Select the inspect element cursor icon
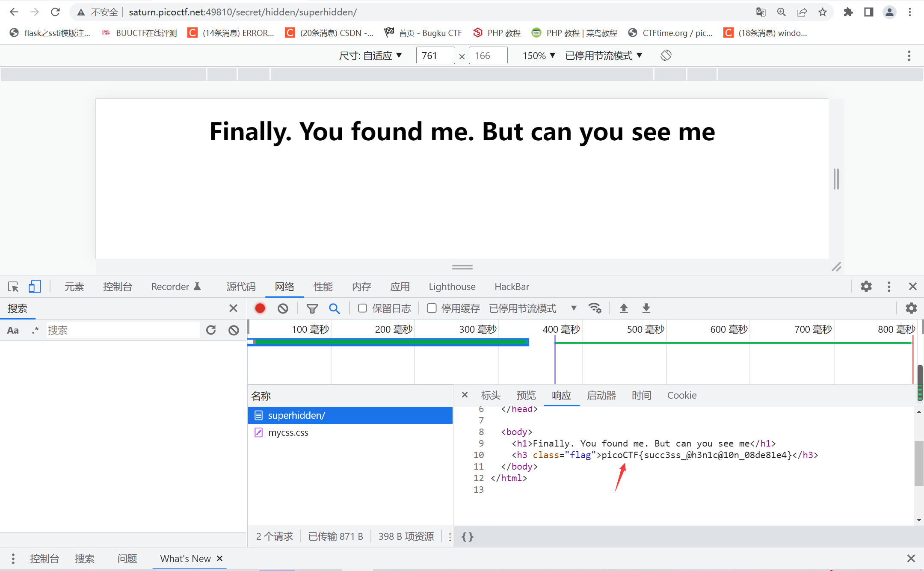Viewport: 924px width, 571px height. click(13, 287)
